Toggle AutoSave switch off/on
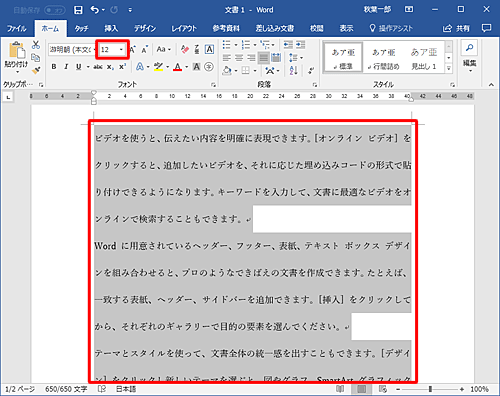Screen dimensions: 500x396 pyautogui.click(x=55, y=10)
